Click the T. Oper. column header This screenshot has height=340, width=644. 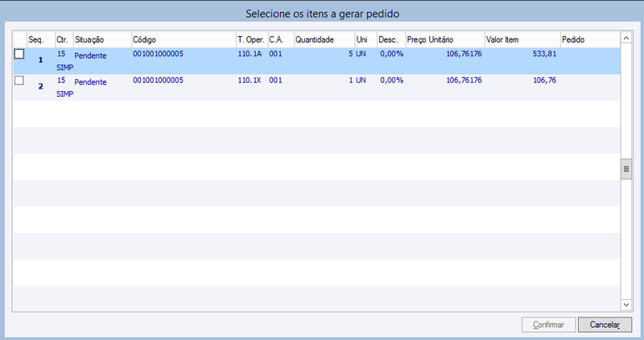[252, 39]
